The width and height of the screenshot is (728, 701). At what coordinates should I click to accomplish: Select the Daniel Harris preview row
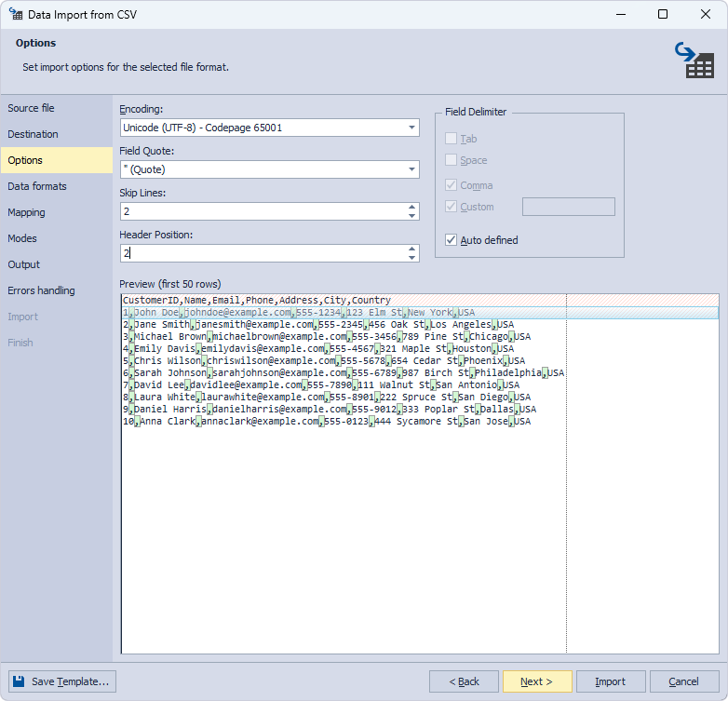420,409
